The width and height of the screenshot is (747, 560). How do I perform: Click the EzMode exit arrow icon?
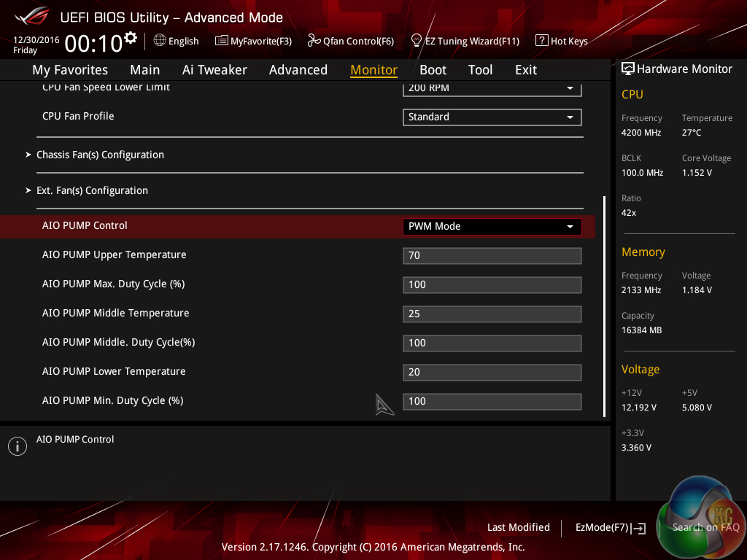tap(638, 528)
